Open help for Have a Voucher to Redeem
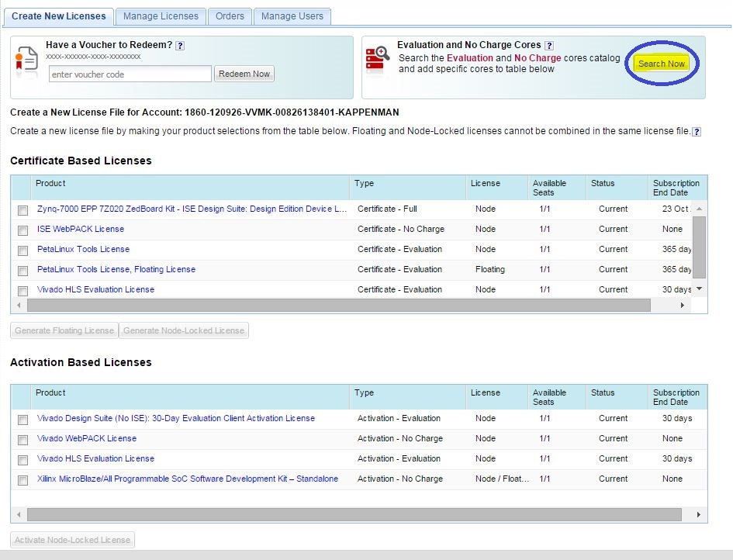The height and width of the screenshot is (560, 733). tap(180, 46)
